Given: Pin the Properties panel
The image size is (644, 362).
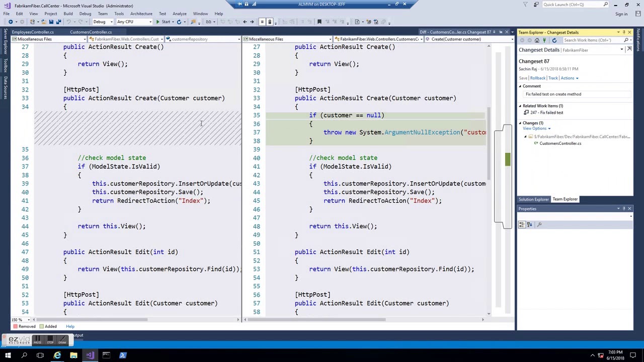Looking at the screenshot, I should click(624, 209).
